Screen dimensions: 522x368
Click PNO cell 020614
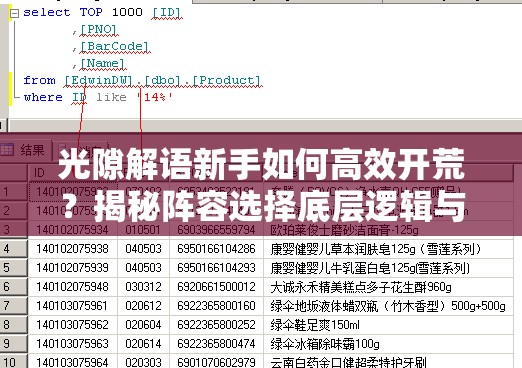(143, 344)
